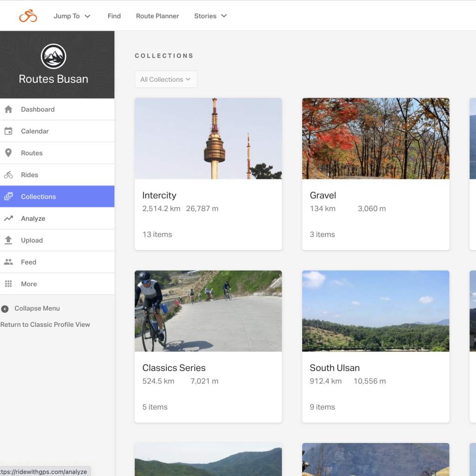
Task: Open the Gravel collection autumn trees thumbnail
Action: 376,139
